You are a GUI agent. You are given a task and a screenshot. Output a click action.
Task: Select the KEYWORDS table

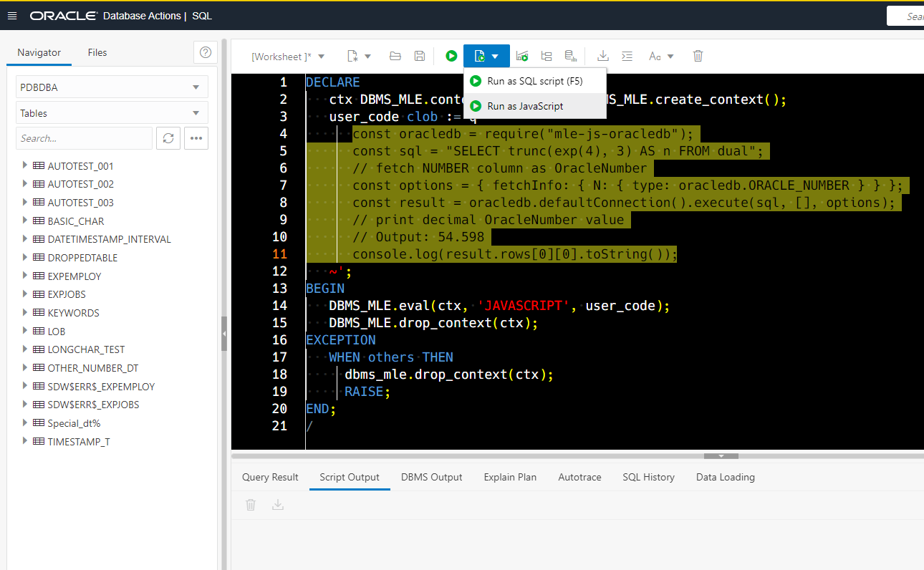[x=73, y=313]
